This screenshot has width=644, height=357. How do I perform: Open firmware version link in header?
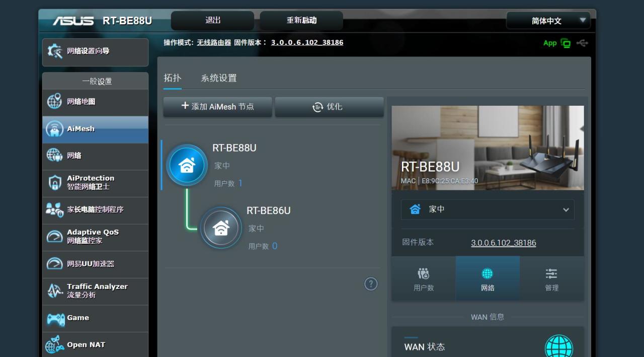tap(307, 43)
